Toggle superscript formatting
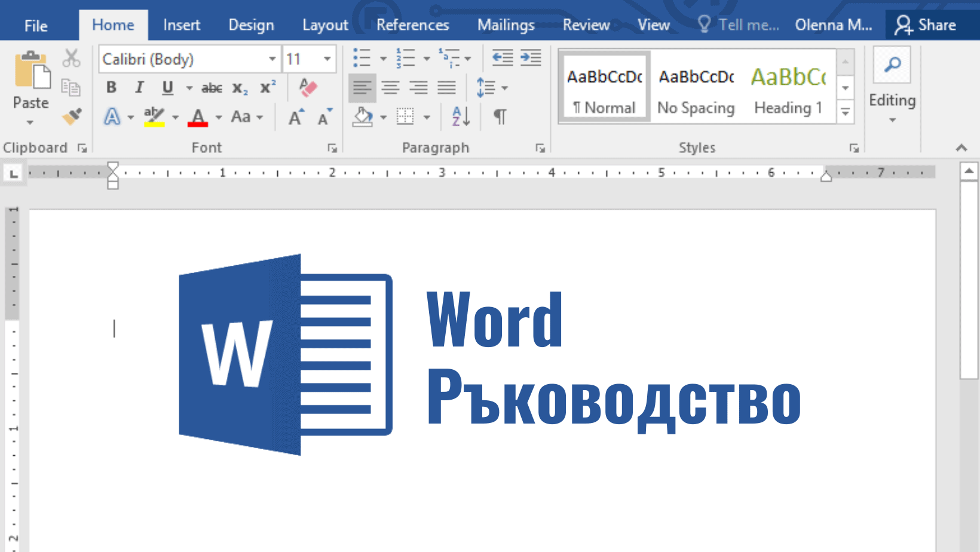The width and height of the screenshot is (980, 552). point(268,87)
